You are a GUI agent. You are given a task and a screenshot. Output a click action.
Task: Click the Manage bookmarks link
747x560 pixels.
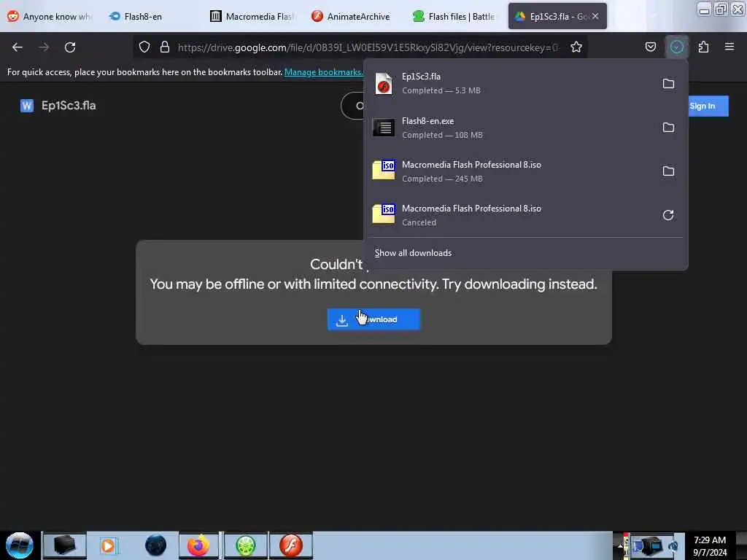click(x=324, y=72)
